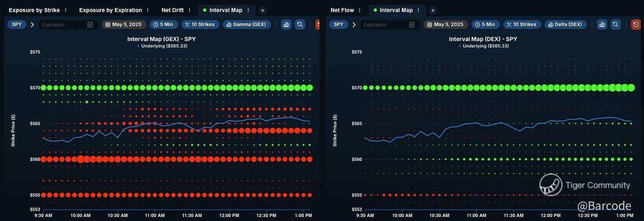Click the chart type icon in GEX panel
Viewport: 644px width, 221px height.
[x=286, y=25]
